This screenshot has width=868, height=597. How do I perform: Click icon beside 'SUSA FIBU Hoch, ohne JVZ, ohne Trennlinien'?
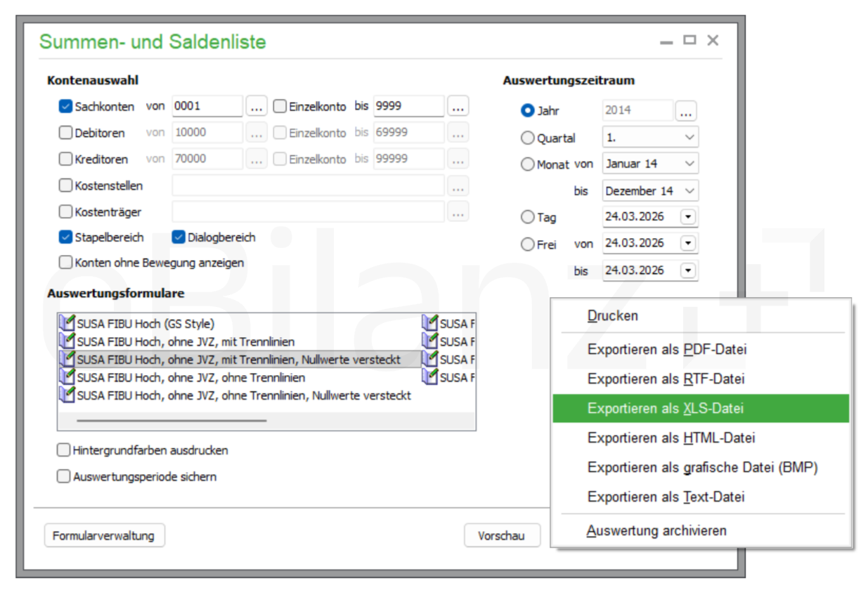67,377
